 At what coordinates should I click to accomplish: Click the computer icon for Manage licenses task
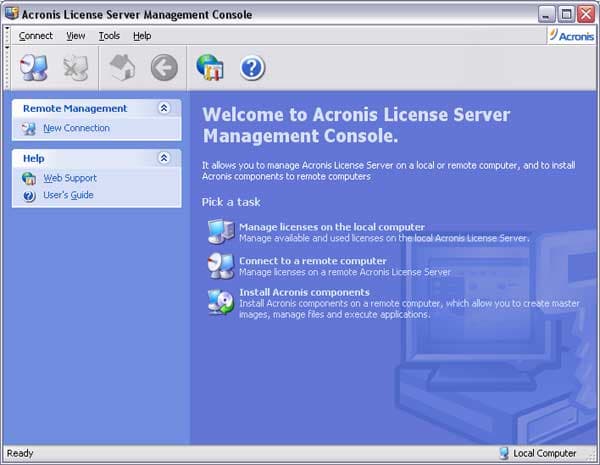pyautogui.click(x=221, y=232)
